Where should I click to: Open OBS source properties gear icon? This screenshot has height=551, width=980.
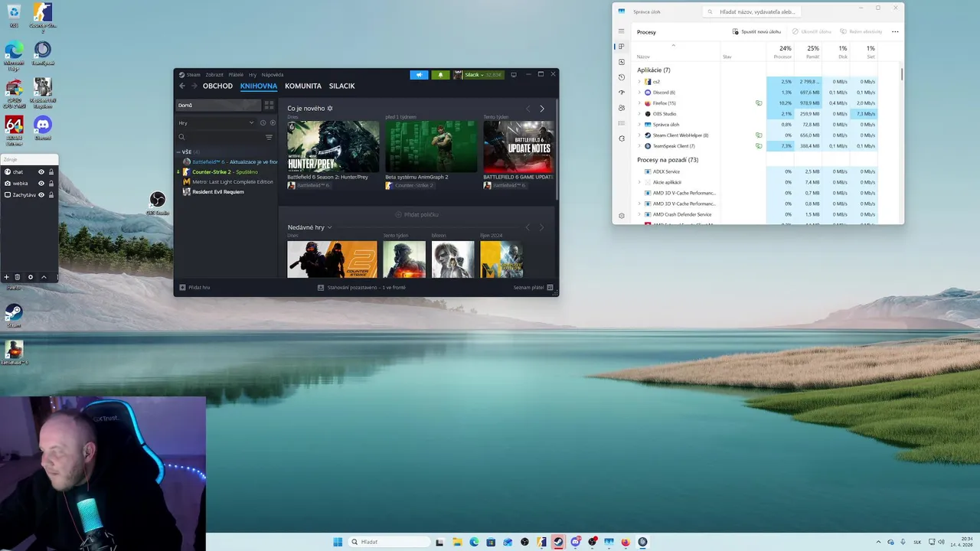31,277
